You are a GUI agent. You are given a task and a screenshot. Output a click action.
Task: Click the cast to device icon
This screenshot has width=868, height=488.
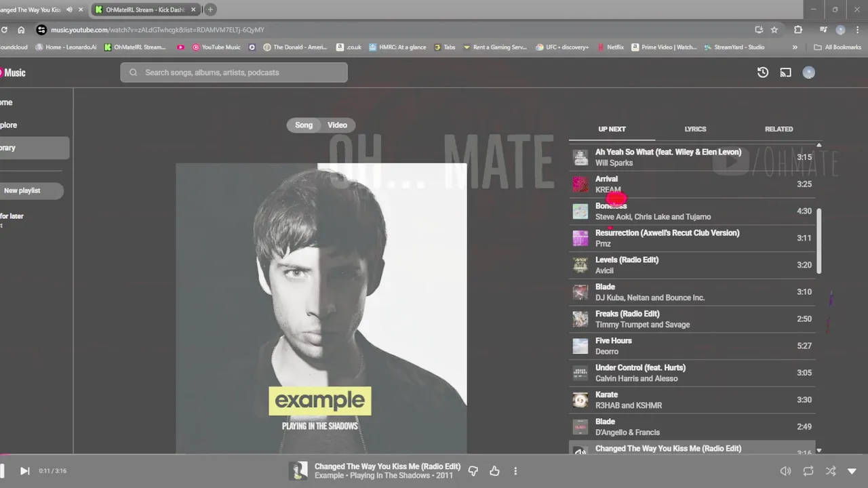coord(785,73)
